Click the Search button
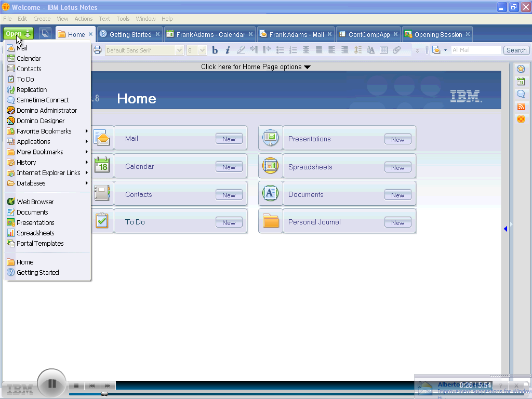Image resolution: width=532 pixels, height=399 pixels. pyautogui.click(x=516, y=50)
